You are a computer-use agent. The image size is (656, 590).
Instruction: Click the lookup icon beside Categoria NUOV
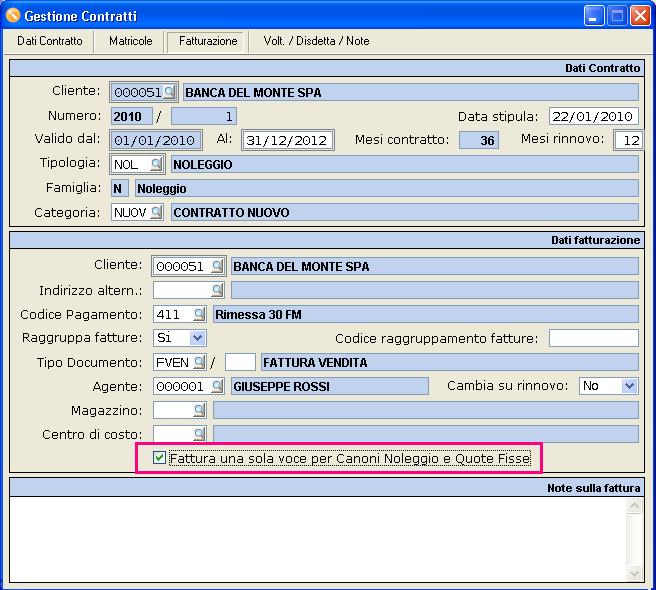[155, 212]
